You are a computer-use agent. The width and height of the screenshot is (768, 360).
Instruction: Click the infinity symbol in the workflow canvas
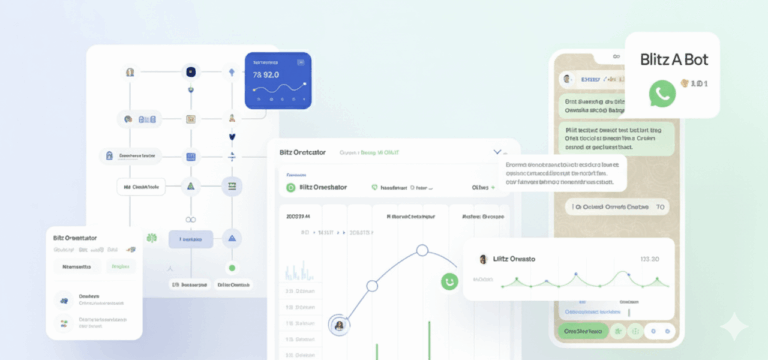(191, 219)
